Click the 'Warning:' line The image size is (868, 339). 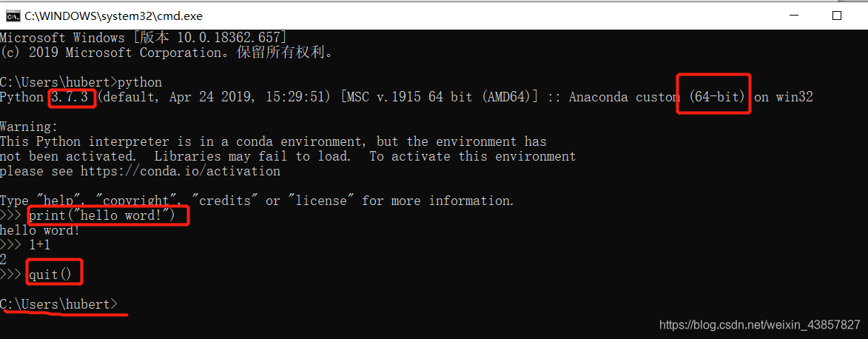pos(29,127)
